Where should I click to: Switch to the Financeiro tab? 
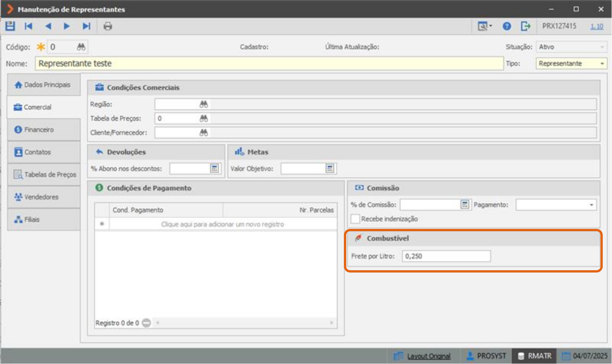(x=44, y=130)
